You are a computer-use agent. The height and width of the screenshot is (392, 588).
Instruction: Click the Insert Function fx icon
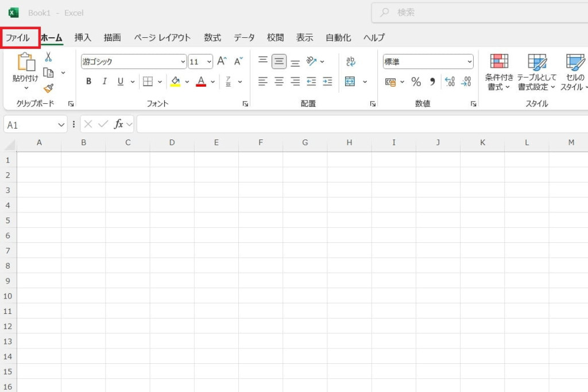point(119,124)
